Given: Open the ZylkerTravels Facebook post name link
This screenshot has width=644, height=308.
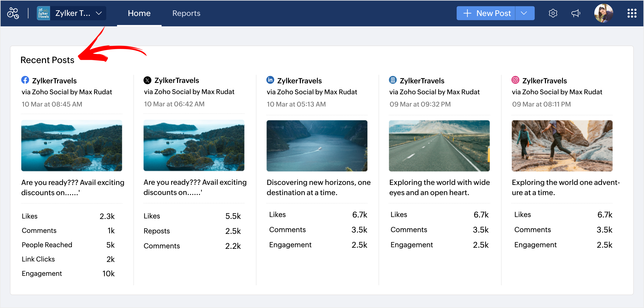Looking at the screenshot, I should click(x=54, y=81).
